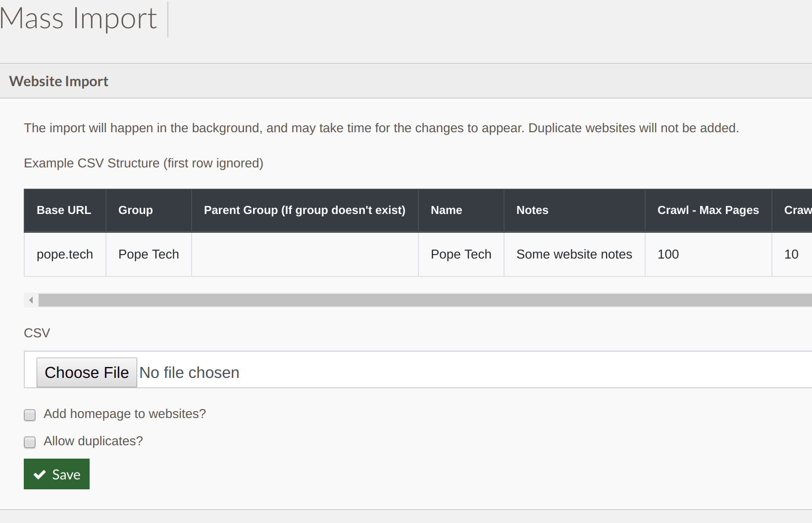The image size is (812, 523).
Task: Click the Add homepage to websites label
Action: 125,414
